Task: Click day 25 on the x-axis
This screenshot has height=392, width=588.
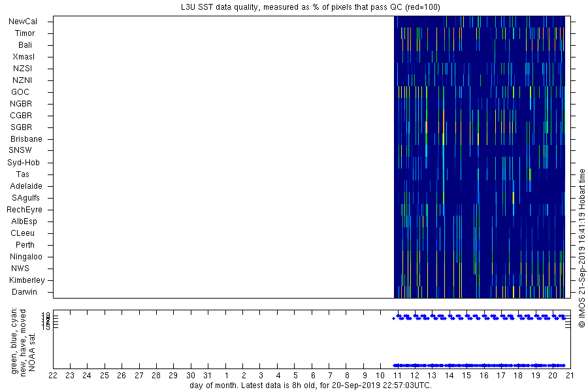Action: tap(105, 376)
